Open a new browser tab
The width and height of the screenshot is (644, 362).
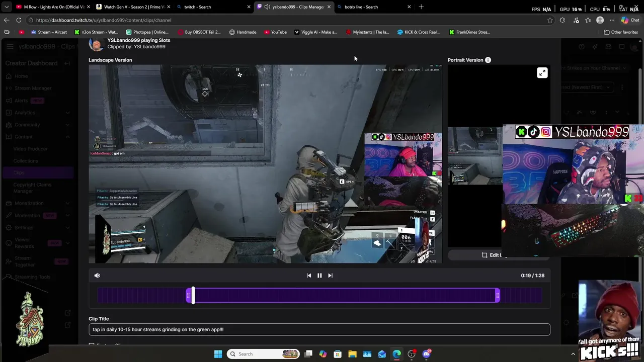coord(421,7)
